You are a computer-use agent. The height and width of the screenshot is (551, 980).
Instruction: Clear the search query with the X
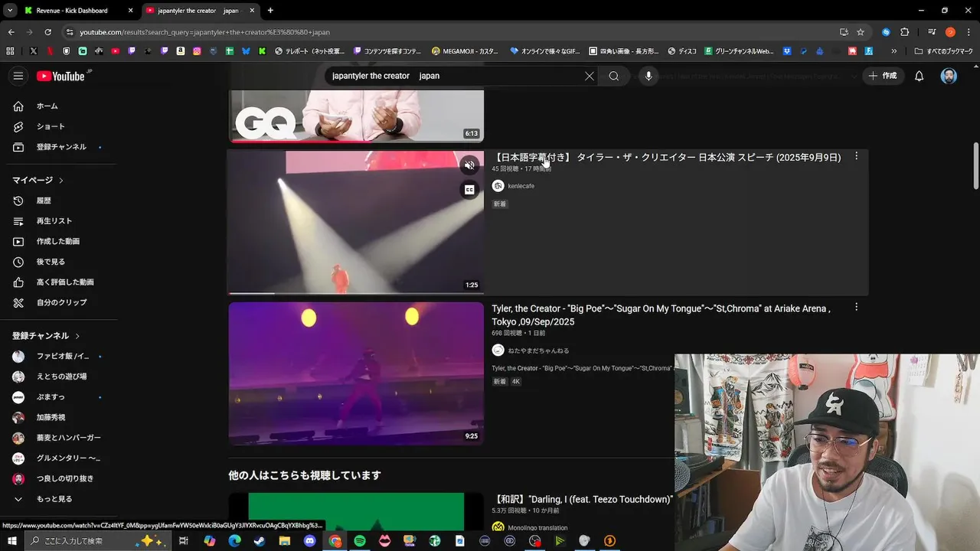pyautogui.click(x=590, y=76)
